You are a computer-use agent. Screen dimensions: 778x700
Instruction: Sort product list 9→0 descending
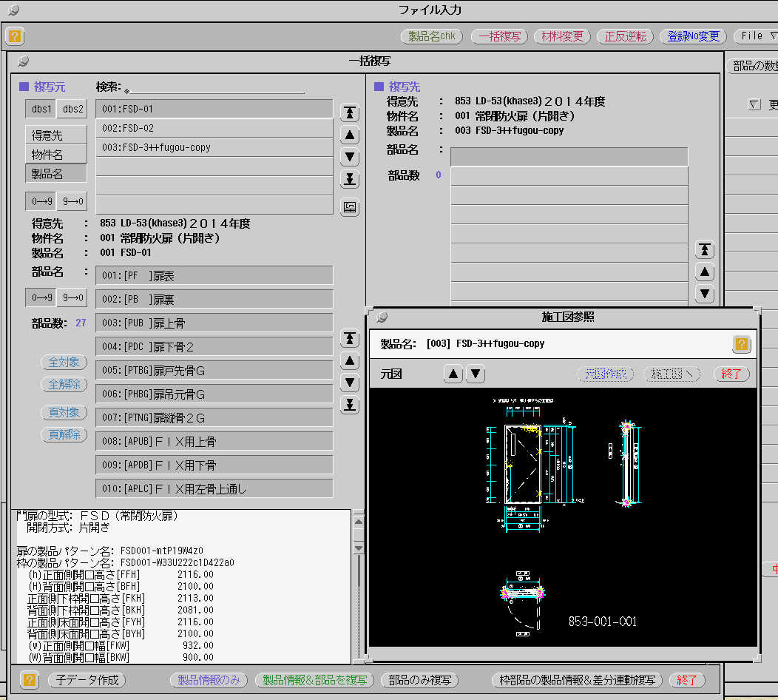tap(72, 201)
